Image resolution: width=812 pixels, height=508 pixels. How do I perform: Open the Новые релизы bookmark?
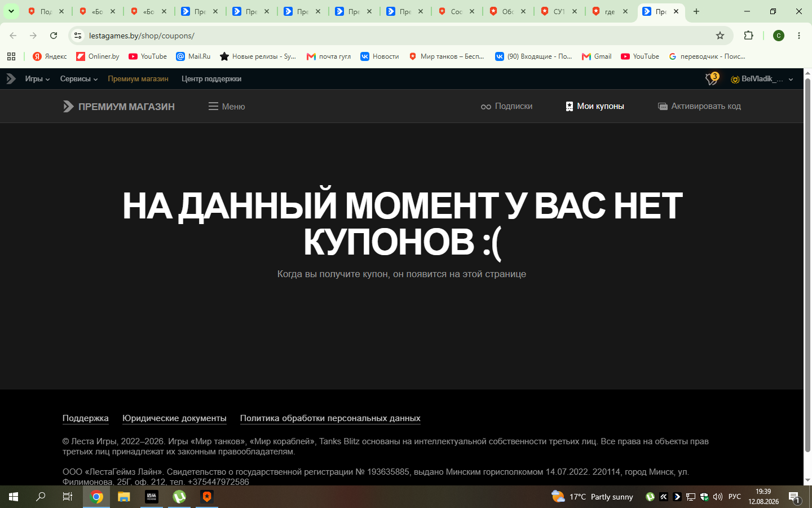click(x=258, y=56)
